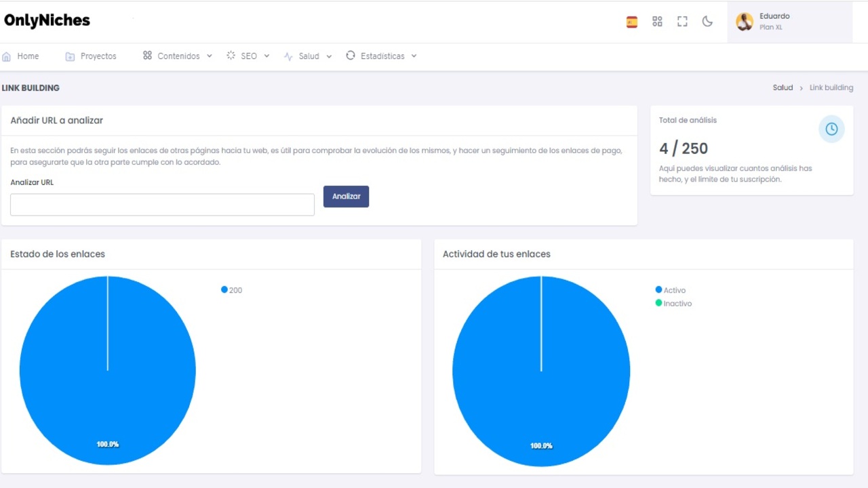Image resolution: width=868 pixels, height=488 pixels.
Task: Click Eduardo's profile avatar
Action: tap(745, 22)
